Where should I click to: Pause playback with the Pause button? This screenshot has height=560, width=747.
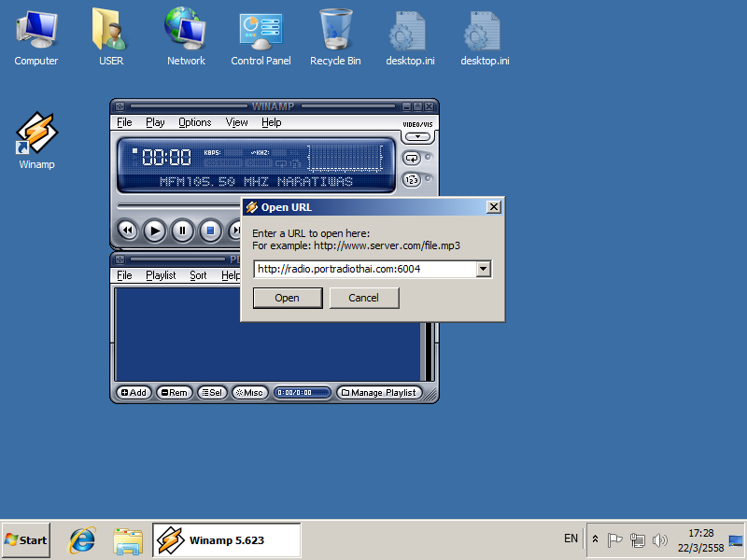[182, 231]
